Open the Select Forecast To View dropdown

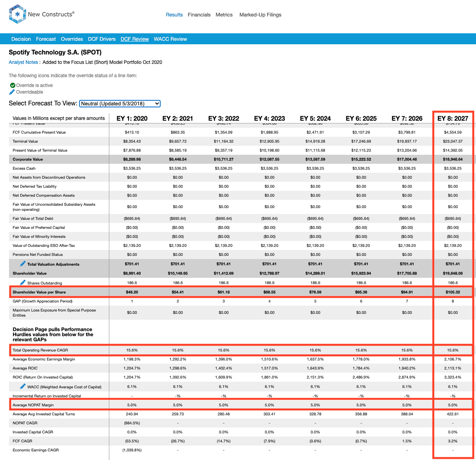pos(120,103)
